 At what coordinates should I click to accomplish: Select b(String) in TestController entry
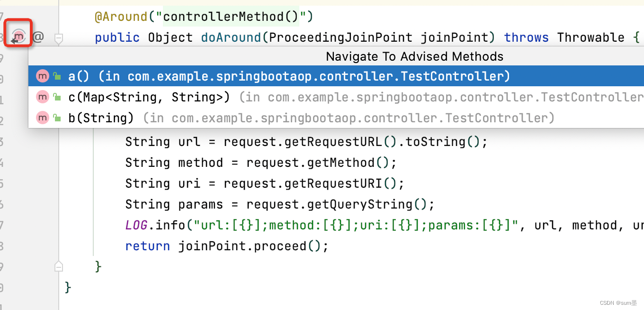point(336,118)
